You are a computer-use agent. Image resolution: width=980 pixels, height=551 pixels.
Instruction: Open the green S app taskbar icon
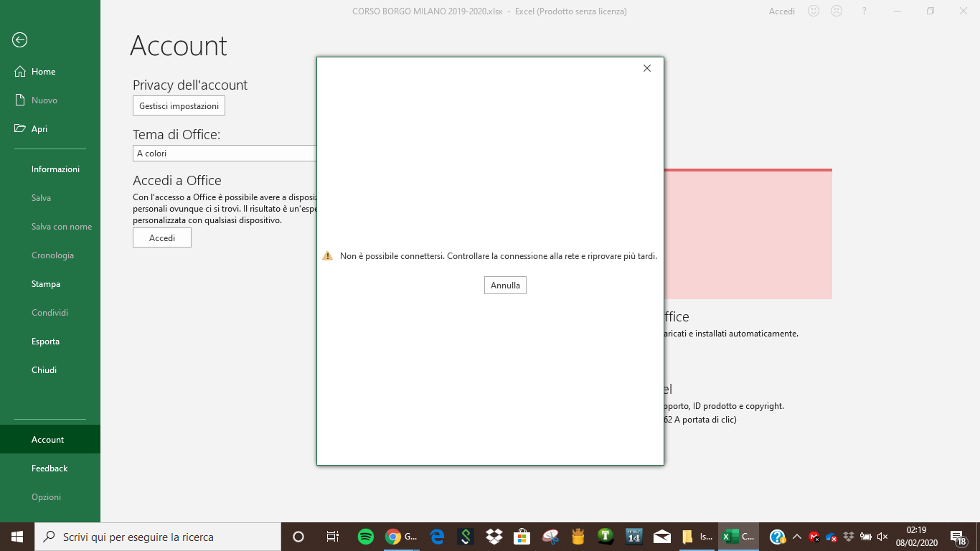tap(466, 537)
